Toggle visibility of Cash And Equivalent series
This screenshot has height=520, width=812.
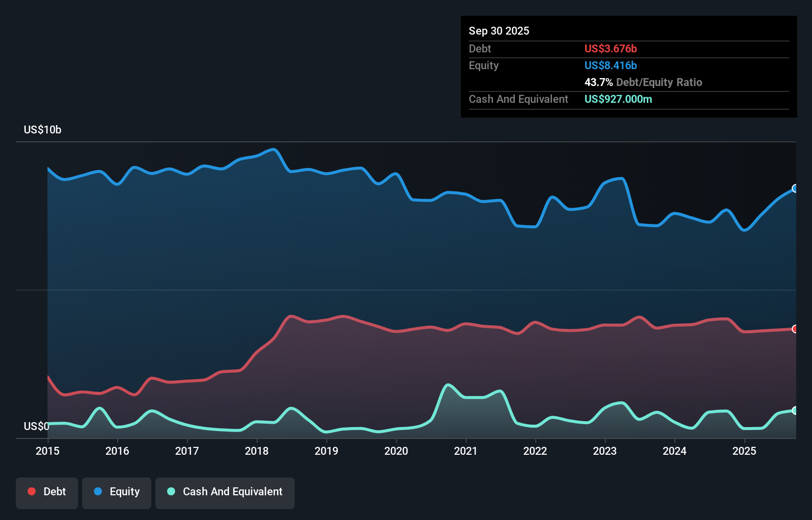tap(225, 492)
